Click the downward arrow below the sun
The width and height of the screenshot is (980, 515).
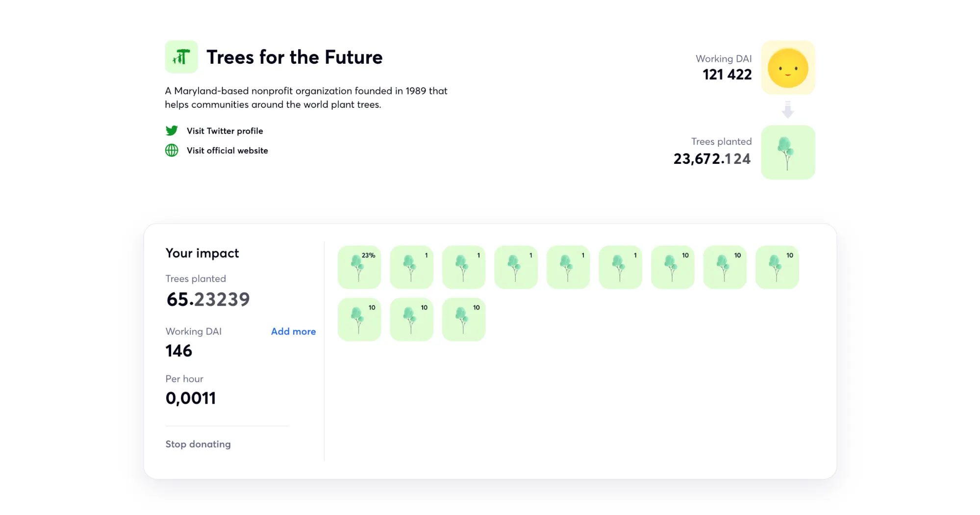click(x=788, y=110)
